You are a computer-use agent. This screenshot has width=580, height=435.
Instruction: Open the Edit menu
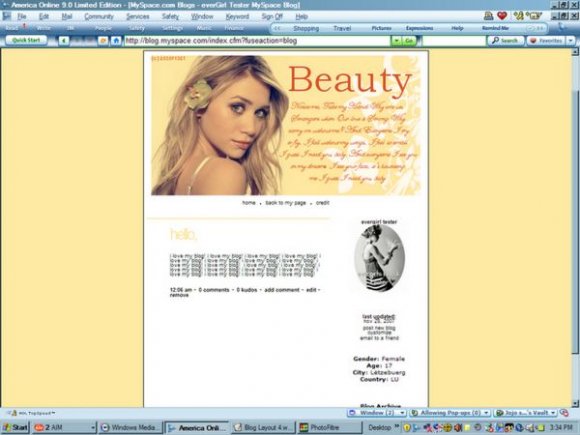pos(44,16)
